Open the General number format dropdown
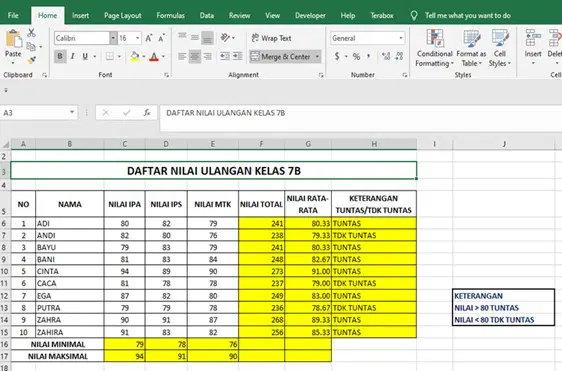The image size is (562, 371). click(401, 38)
